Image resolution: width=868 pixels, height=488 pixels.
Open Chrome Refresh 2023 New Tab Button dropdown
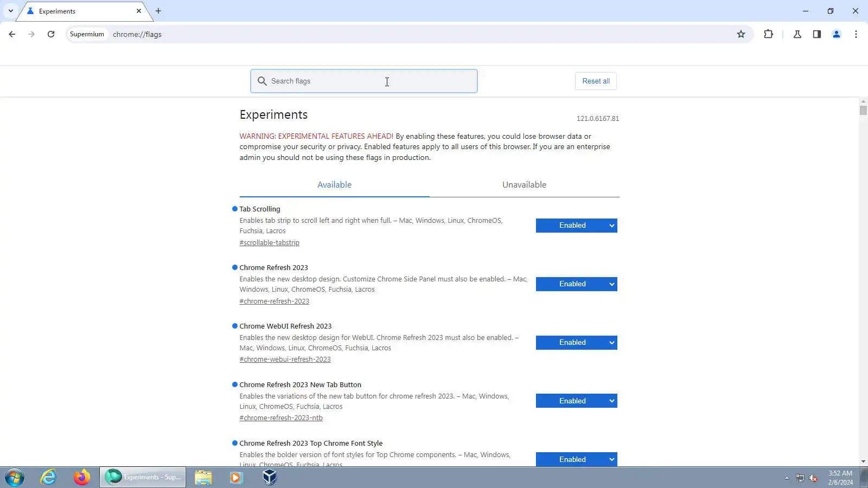point(577,401)
